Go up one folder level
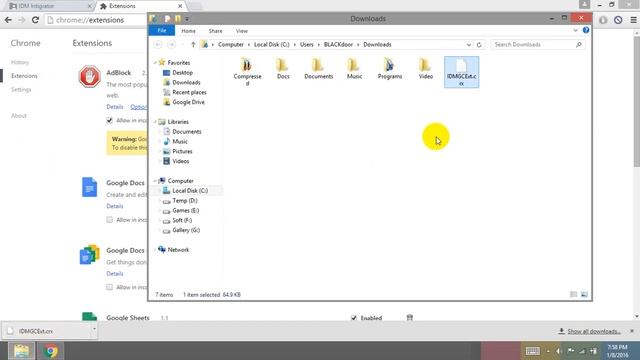The height and width of the screenshot is (360, 640). coord(193,44)
